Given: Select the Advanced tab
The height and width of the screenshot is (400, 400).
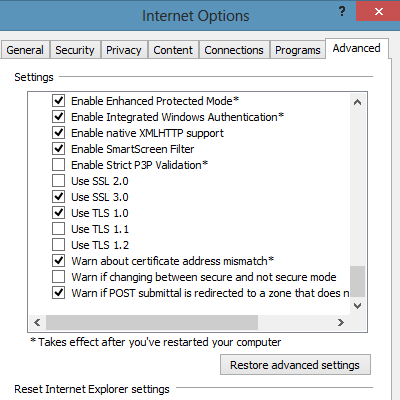Looking at the screenshot, I should point(357,48).
